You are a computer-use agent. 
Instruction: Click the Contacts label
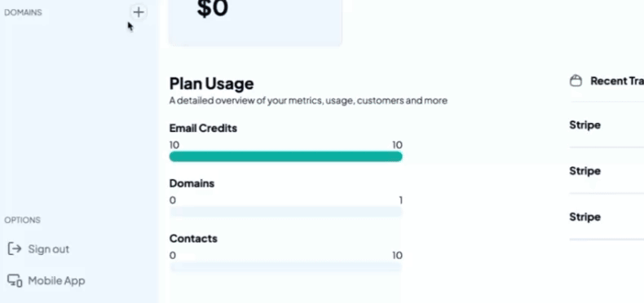(193, 239)
